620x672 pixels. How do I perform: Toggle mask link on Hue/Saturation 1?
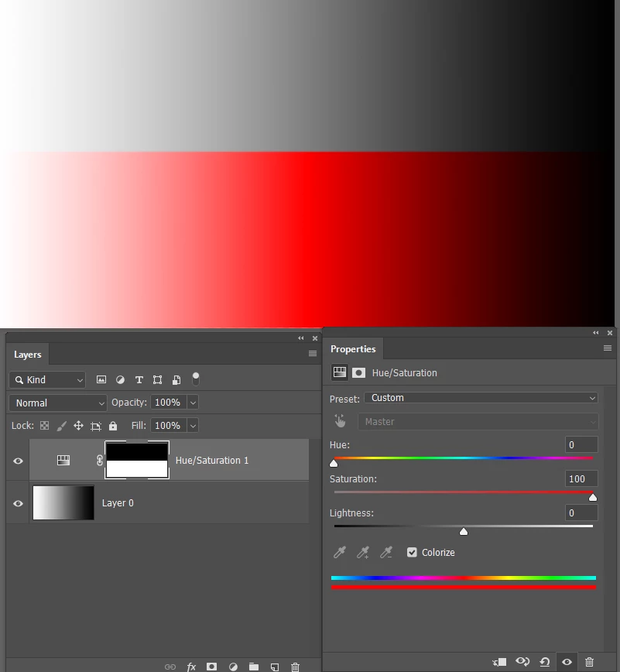[x=99, y=461]
